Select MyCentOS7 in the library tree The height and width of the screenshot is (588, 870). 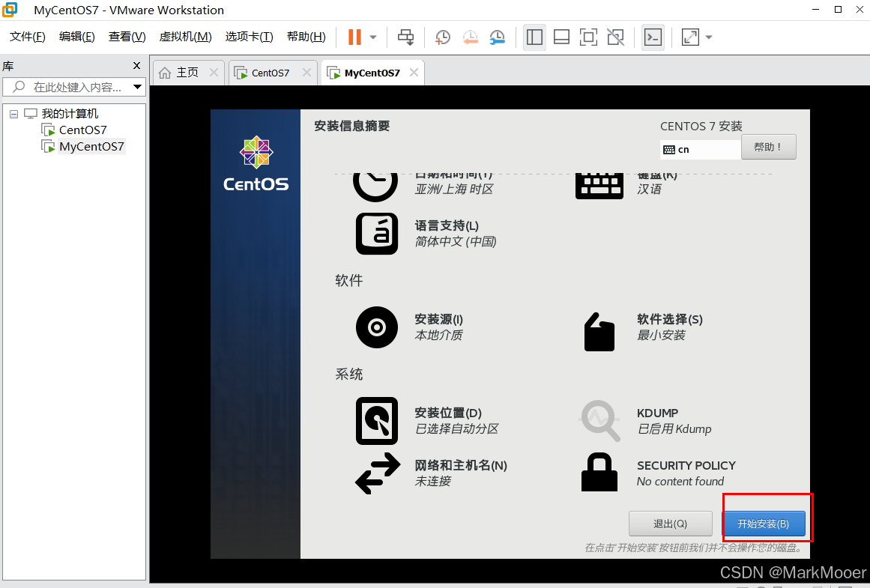[91, 147]
